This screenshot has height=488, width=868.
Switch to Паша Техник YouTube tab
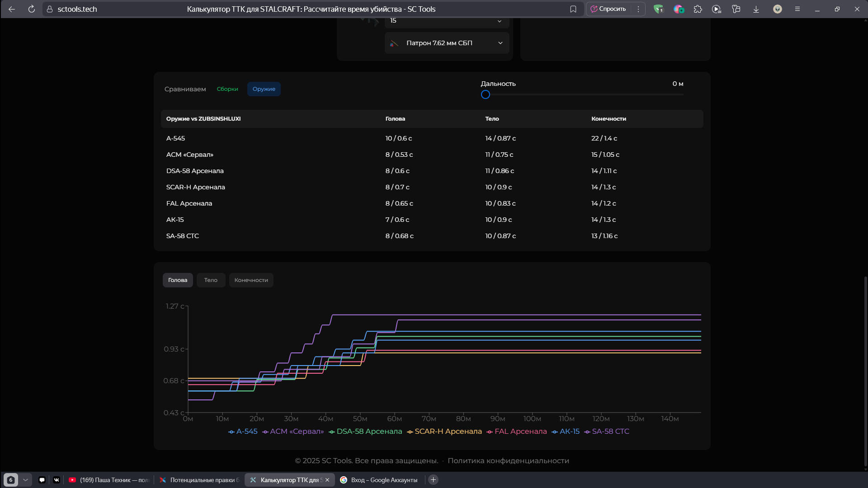click(x=108, y=480)
